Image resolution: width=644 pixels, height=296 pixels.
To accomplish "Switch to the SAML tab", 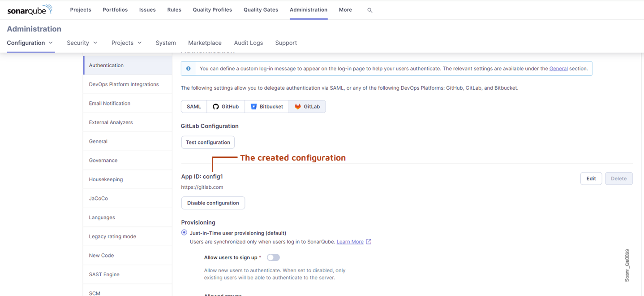I will [193, 106].
